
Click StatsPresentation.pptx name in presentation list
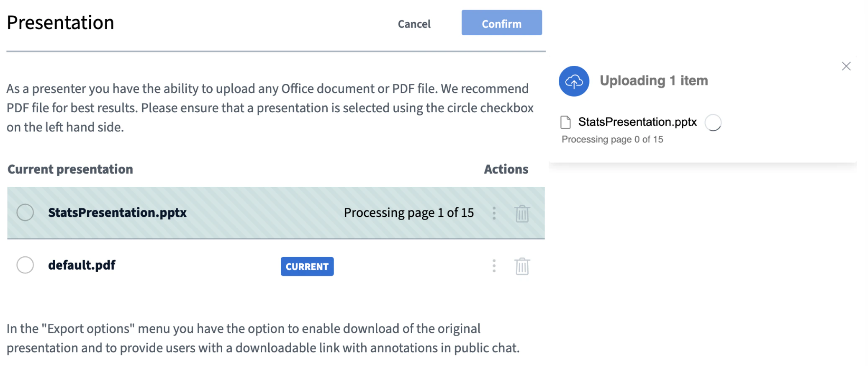pos(117,213)
